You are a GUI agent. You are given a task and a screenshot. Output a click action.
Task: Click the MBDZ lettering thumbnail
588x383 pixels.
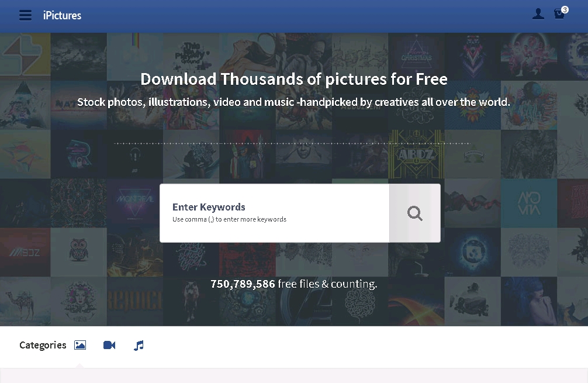point(25,252)
